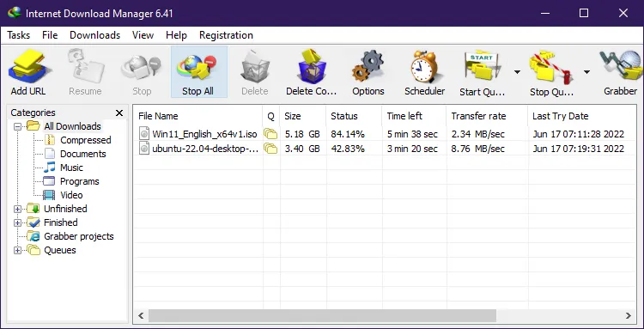Close the Categories panel
Screen dimensions: 644x329
[119, 113]
